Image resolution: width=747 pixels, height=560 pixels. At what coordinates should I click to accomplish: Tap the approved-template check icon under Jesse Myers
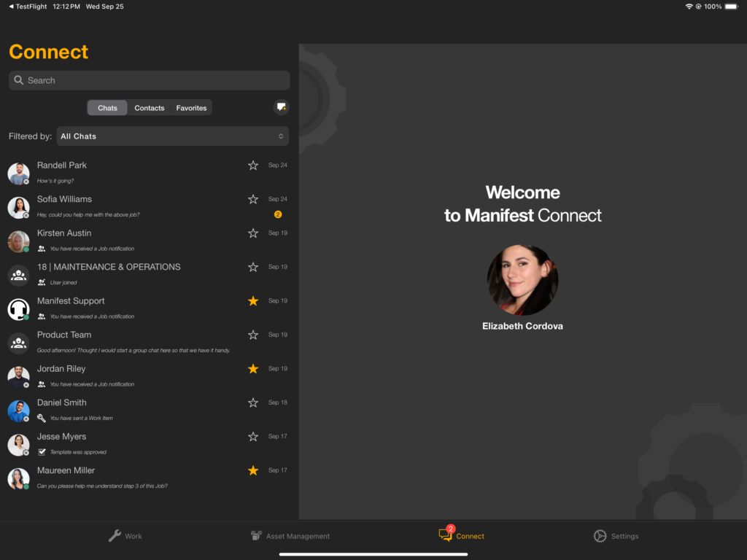pos(42,452)
